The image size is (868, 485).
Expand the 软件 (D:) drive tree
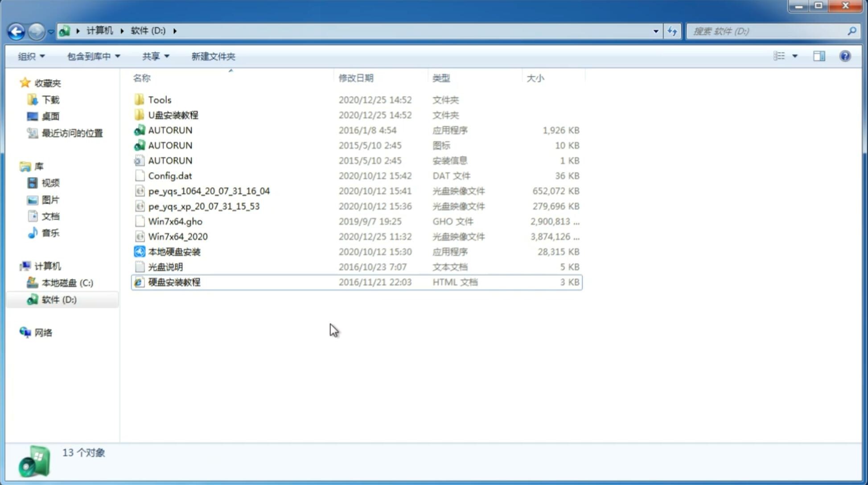(19, 300)
